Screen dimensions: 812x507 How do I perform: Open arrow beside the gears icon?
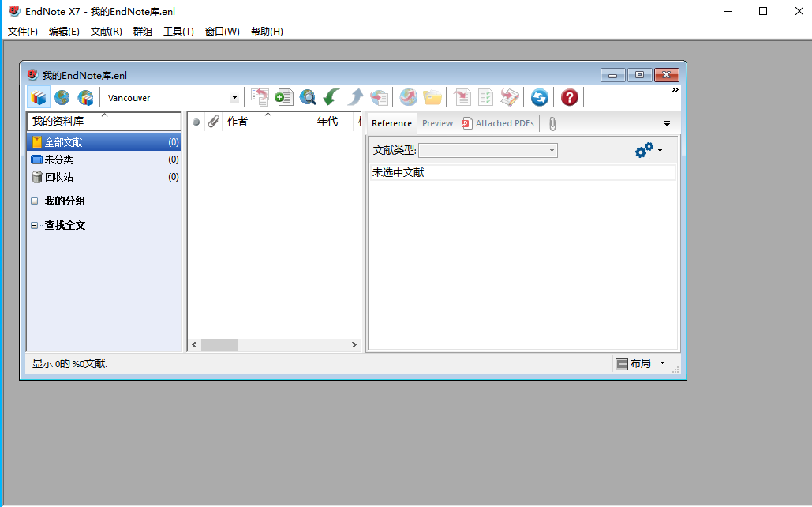[x=660, y=150]
